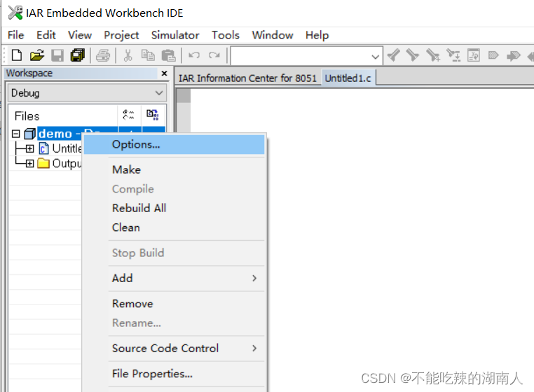The width and height of the screenshot is (534, 392).
Task: Click the Open file folder icon
Action: [36, 55]
